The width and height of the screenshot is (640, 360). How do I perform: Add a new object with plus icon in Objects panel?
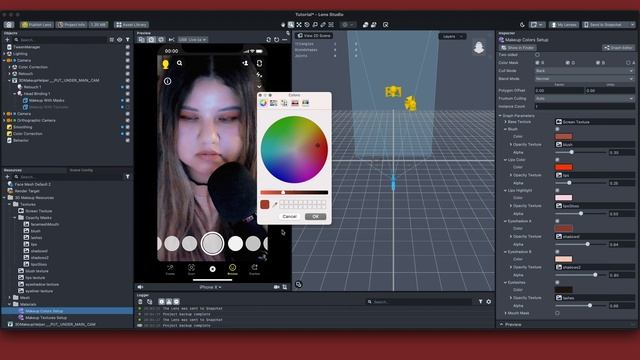[x=7, y=40]
